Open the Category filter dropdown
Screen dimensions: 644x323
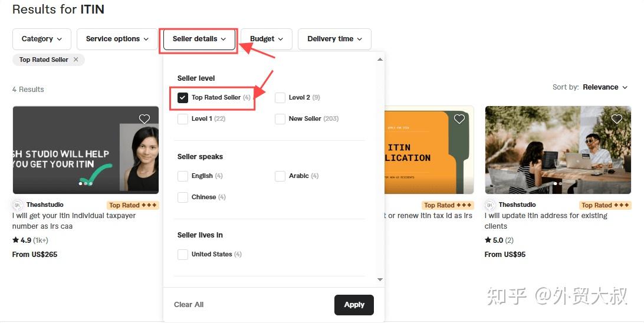click(41, 39)
